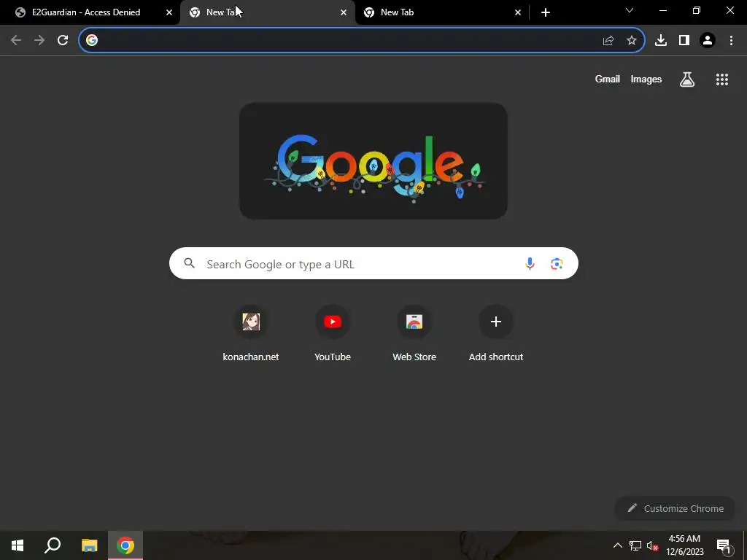The width and height of the screenshot is (747, 560).
Task: Open Chrome's three-dot menu
Action: coord(731,41)
